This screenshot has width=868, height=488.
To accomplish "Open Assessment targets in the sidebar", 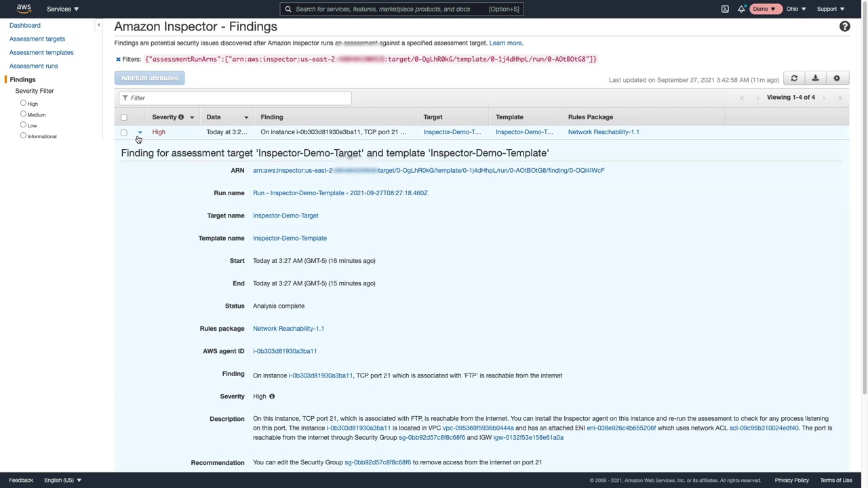I will (x=37, y=39).
